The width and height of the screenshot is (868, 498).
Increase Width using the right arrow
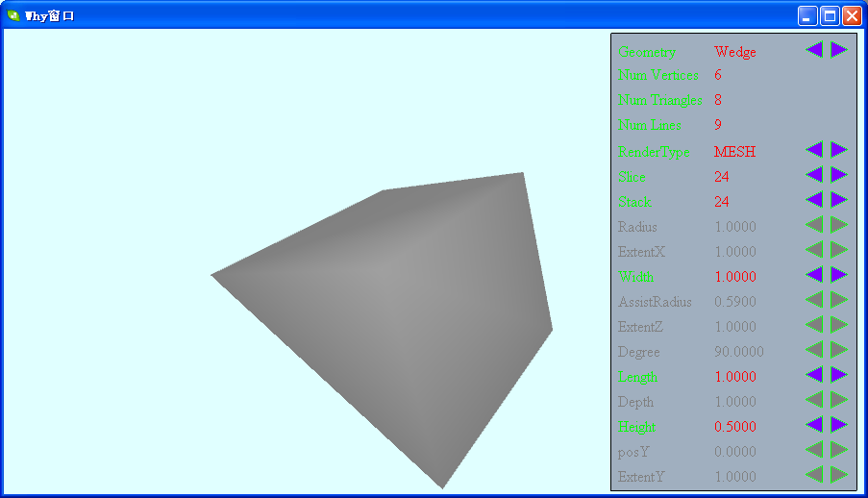[x=838, y=275]
